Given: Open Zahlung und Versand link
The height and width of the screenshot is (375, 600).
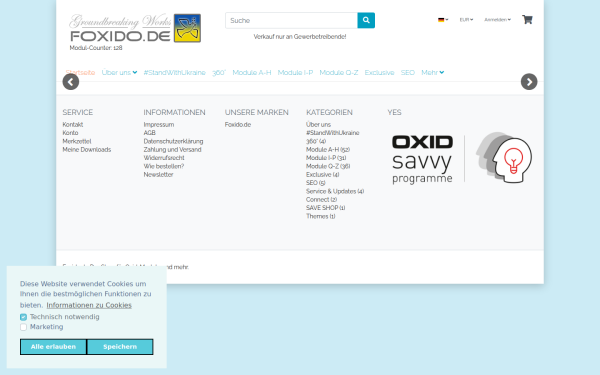Looking at the screenshot, I should tap(173, 150).
